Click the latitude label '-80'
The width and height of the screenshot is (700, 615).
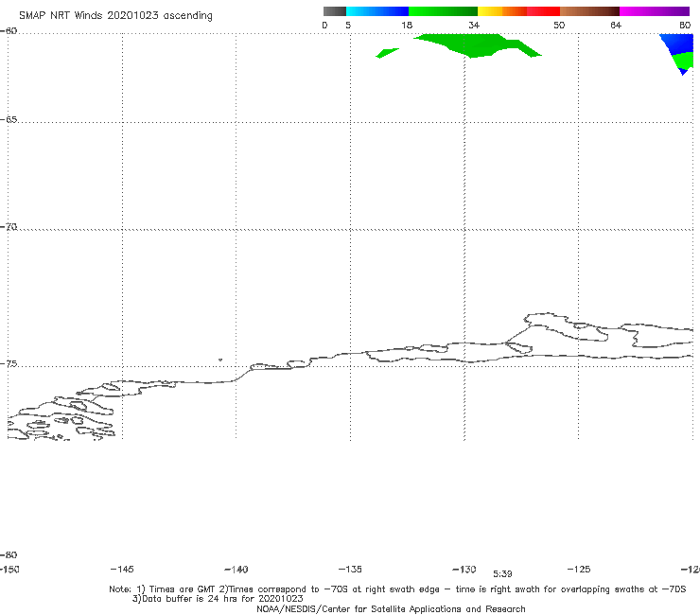point(9,554)
